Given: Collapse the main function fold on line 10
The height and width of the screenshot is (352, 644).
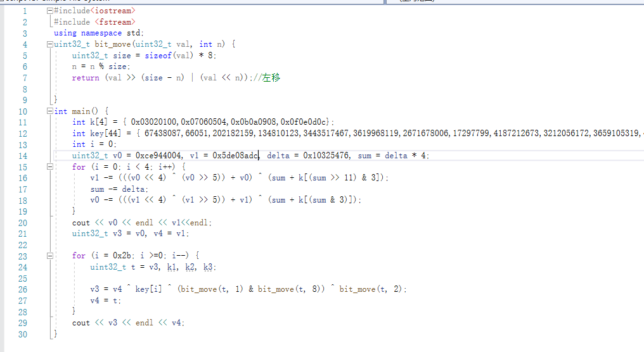Looking at the screenshot, I should click(49, 111).
